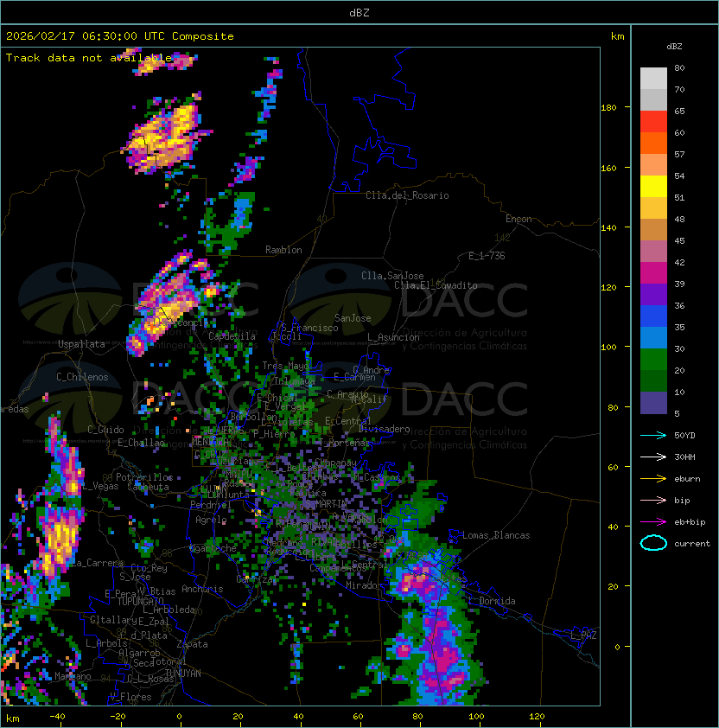Click the '57' value in the dBZ legend
This screenshot has width=719, height=728.
[679, 154]
